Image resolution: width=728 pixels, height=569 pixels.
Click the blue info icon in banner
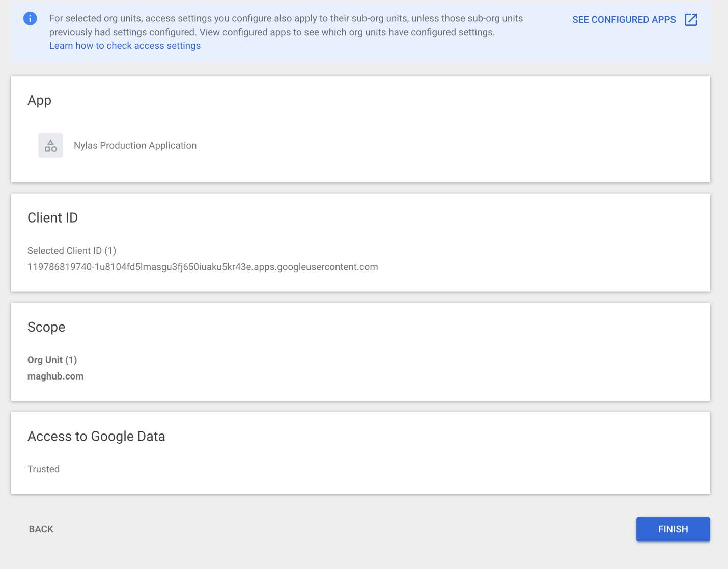tap(30, 19)
